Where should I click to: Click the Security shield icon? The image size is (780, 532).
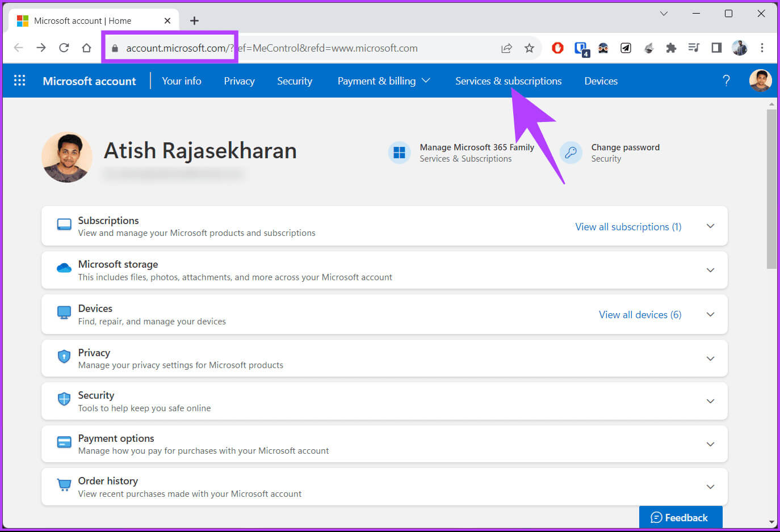(64, 399)
